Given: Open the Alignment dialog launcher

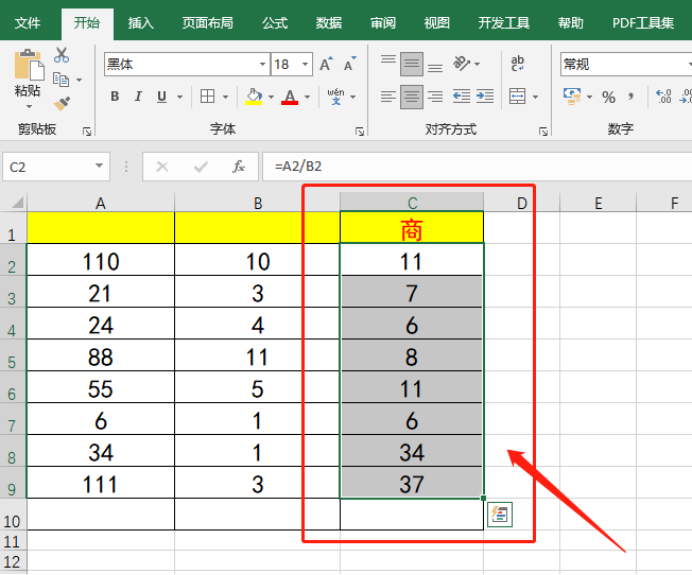Looking at the screenshot, I should [x=543, y=131].
